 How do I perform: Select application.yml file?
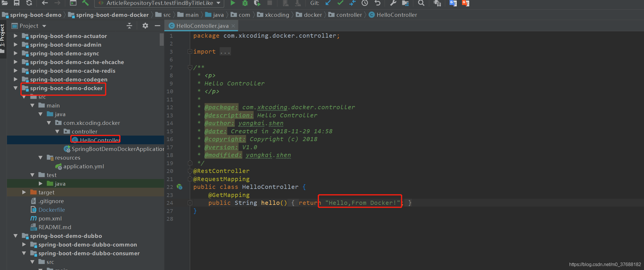(83, 166)
